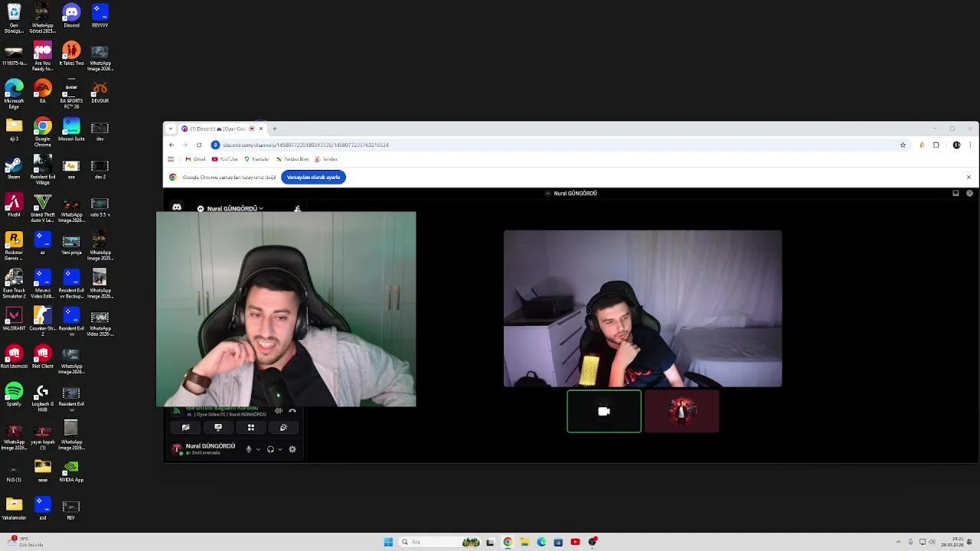
Task: Switch to the Discord Oyun Odası tab
Action: [x=223, y=129]
